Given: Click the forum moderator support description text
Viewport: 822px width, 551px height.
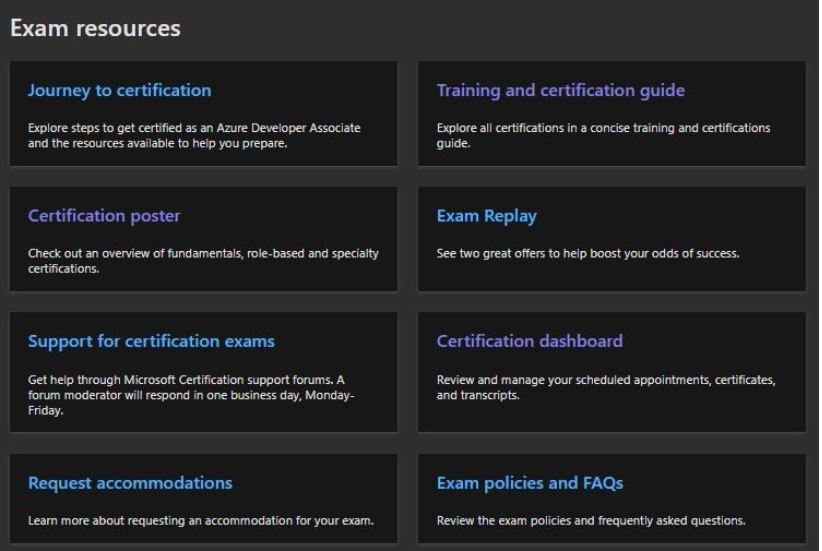Looking at the screenshot, I should coord(190,388).
